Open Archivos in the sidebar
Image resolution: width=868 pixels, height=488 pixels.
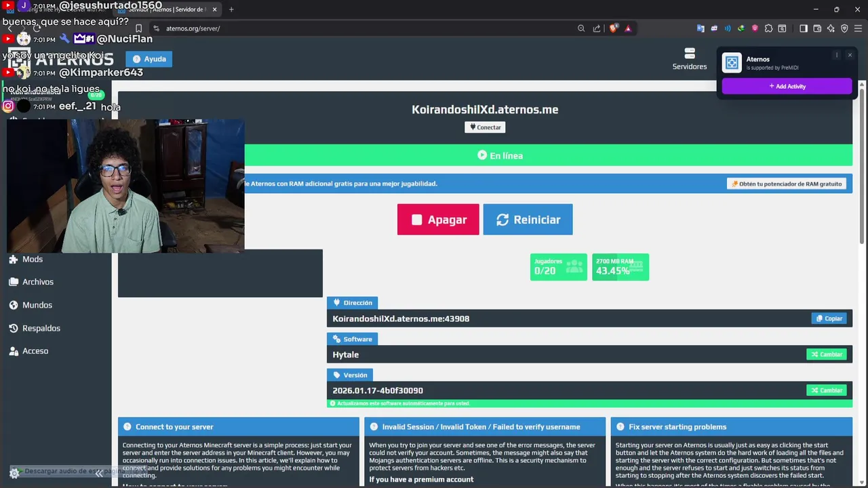tap(38, 282)
